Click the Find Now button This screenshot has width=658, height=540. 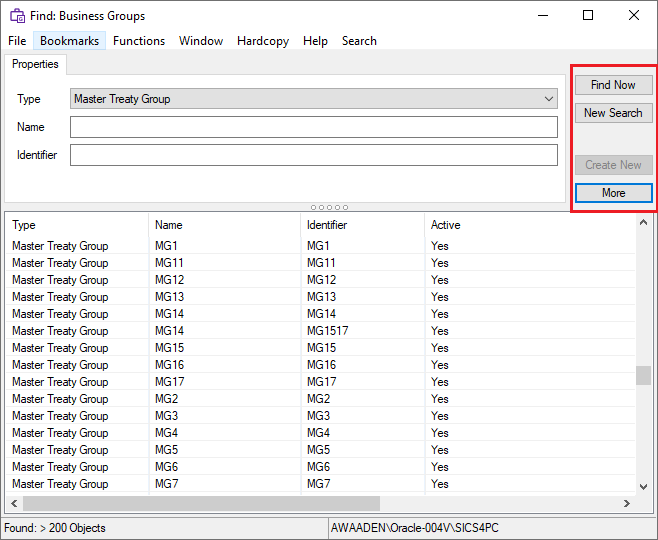pyautogui.click(x=613, y=85)
